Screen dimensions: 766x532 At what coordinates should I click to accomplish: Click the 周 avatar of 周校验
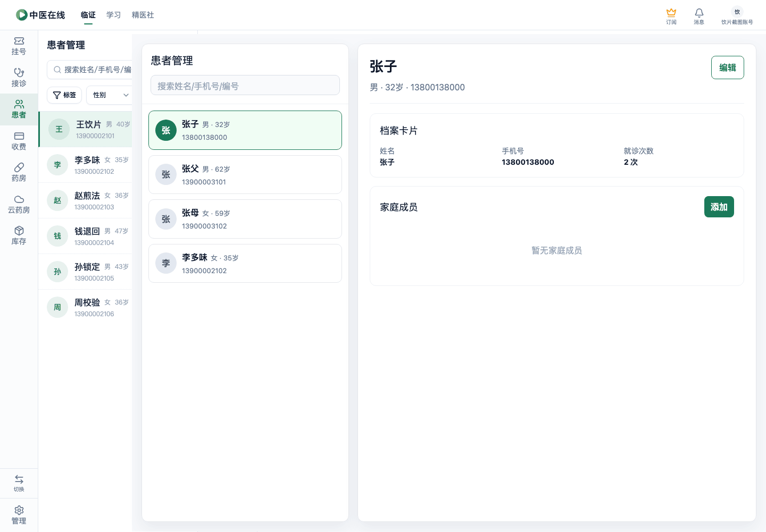57,307
